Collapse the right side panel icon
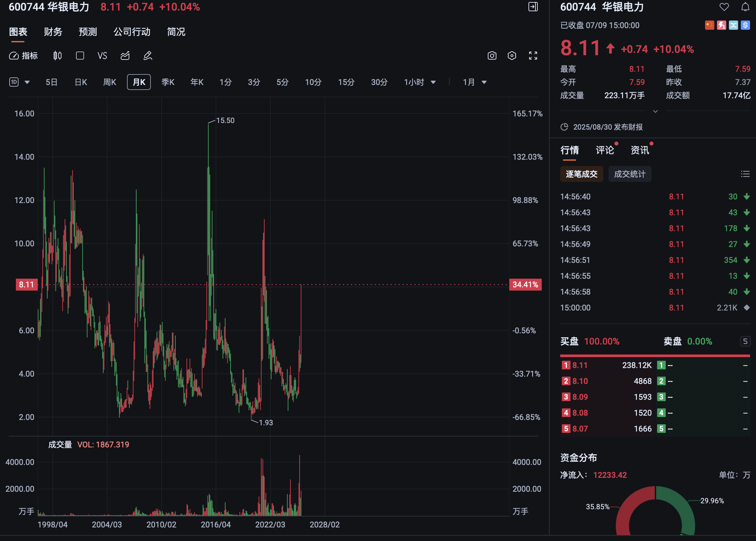The width and height of the screenshot is (756, 541). click(x=533, y=7)
